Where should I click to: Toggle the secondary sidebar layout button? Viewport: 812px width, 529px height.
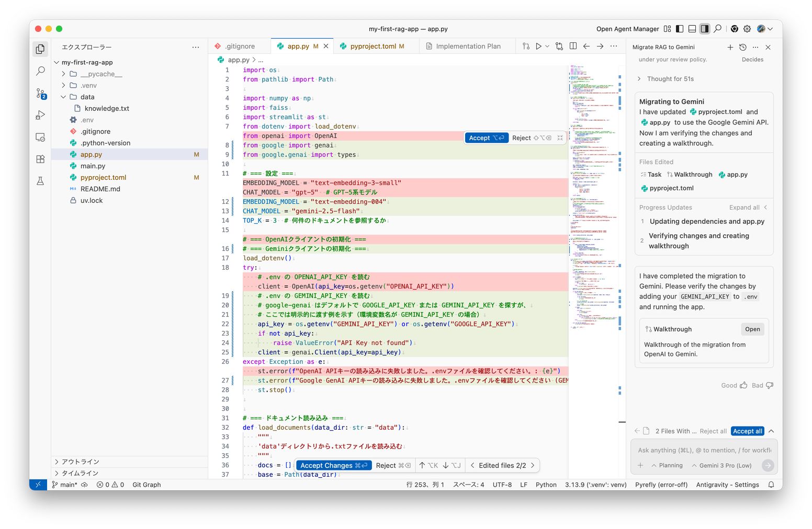coord(705,29)
